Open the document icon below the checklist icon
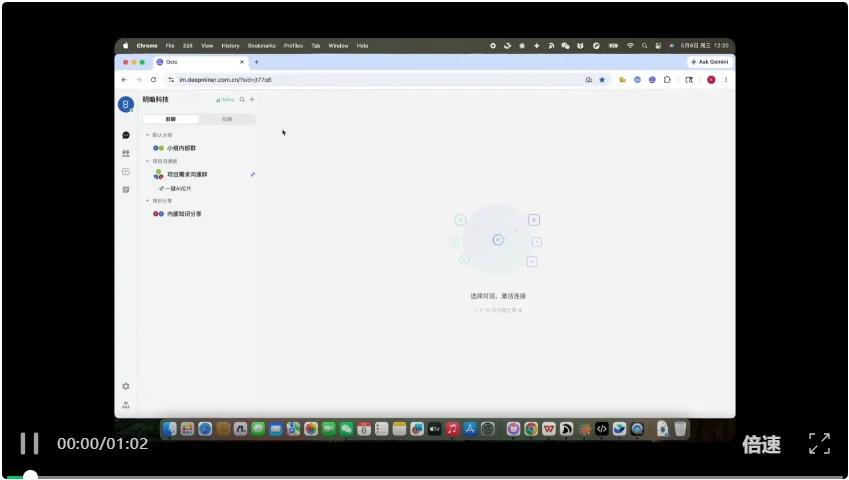 tap(126, 189)
